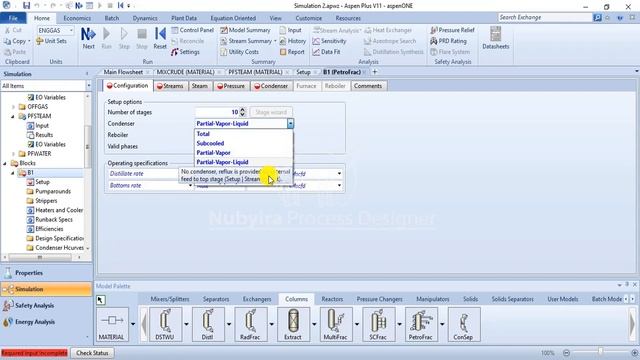Viewport: 640px width, 360px height.
Task: Open the All Items filter dropdown
Action: 89,86
